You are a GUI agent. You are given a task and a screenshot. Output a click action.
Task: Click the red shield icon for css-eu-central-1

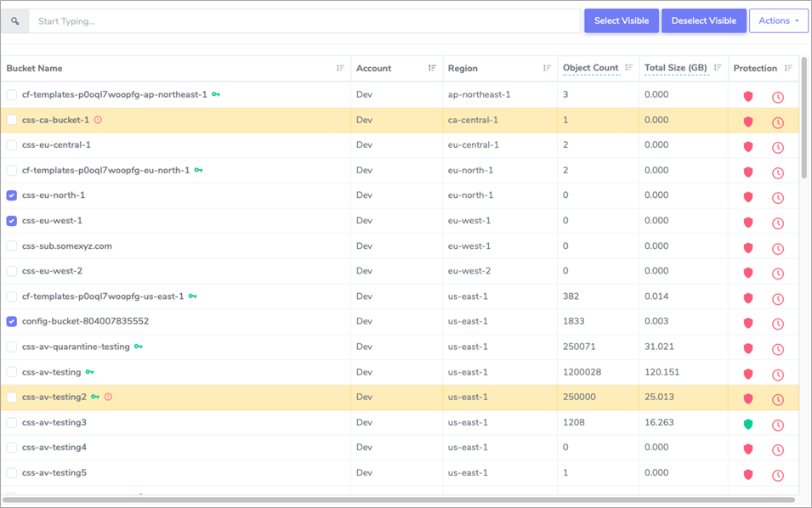747,147
